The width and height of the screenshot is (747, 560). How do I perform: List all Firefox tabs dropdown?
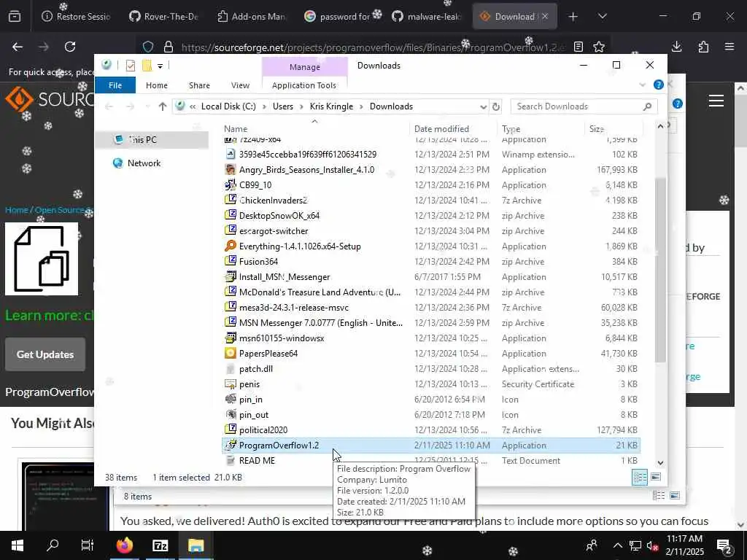tap(603, 17)
